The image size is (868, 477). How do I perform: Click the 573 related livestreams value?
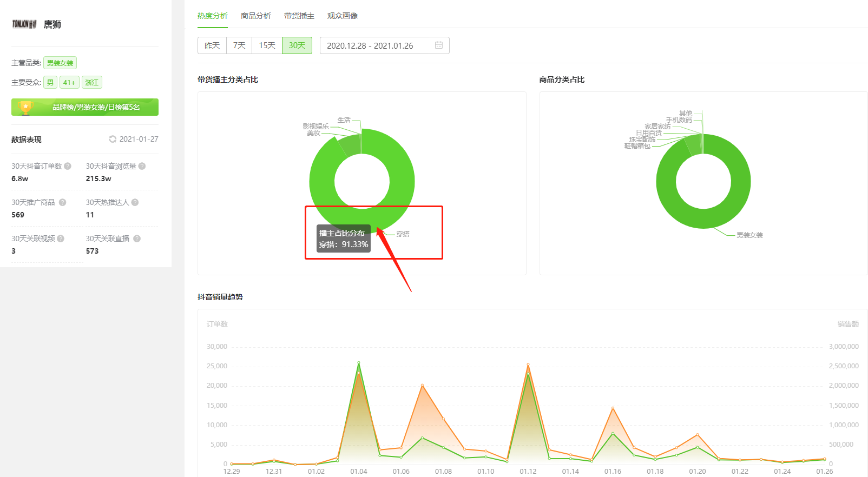click(93, 251)
